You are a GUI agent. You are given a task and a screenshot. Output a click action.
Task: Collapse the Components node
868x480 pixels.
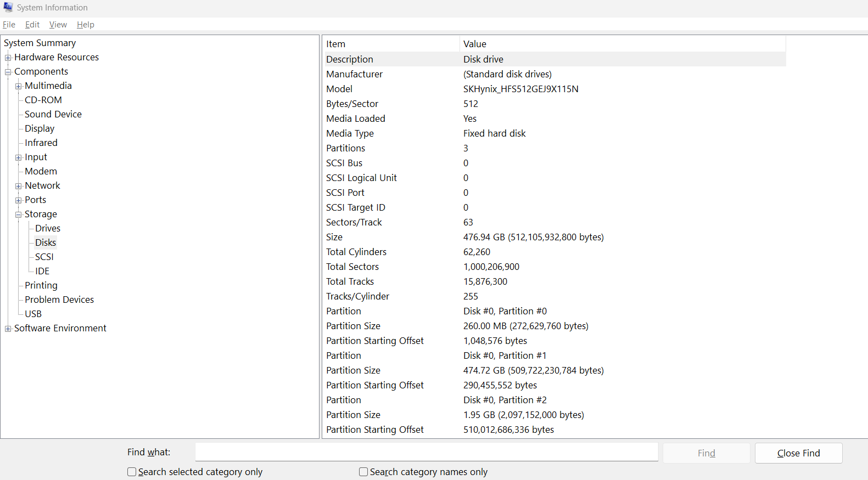tap(8, 72)
